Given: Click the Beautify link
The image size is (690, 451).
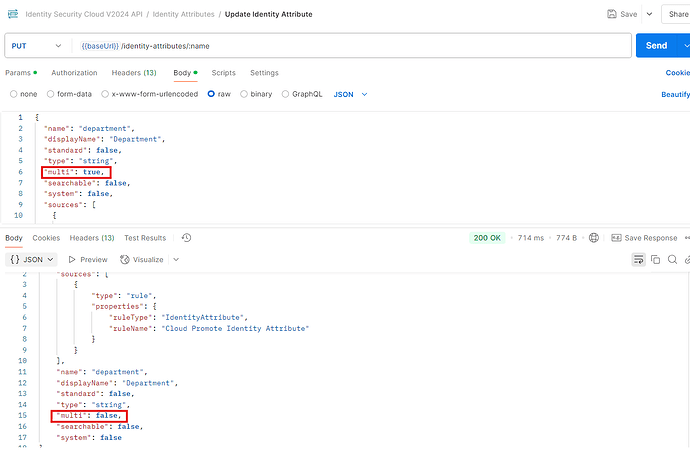Looking at the screenshot, I should click(x=675, y=94).
